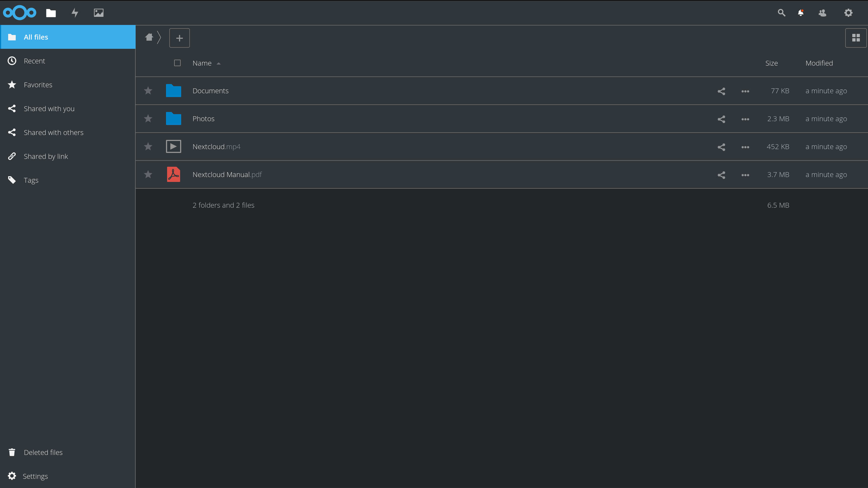Open Nextcloud Manual.pdf file name
Screen dimensions: 868x488
tap(227, 174)
